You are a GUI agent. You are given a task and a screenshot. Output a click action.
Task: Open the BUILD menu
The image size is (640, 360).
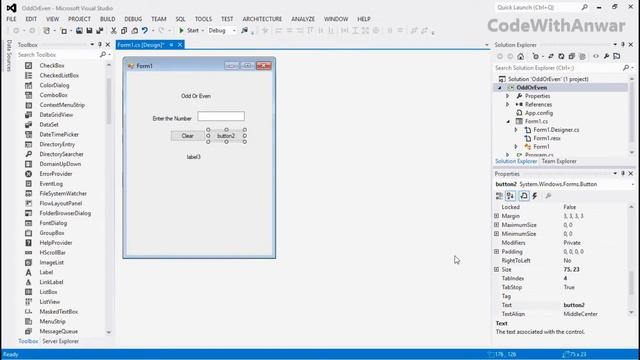pyautogui.click(x=107, y=19)
